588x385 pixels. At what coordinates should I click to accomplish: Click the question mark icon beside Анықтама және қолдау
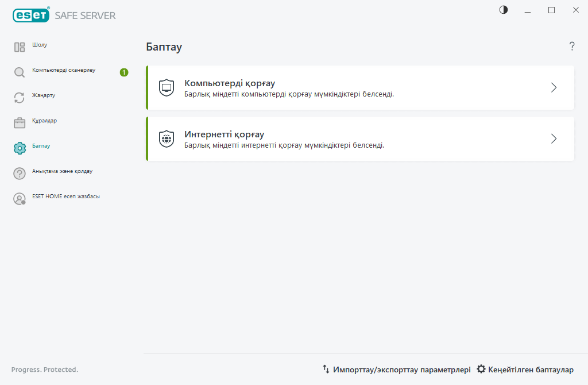click(20, 174)
